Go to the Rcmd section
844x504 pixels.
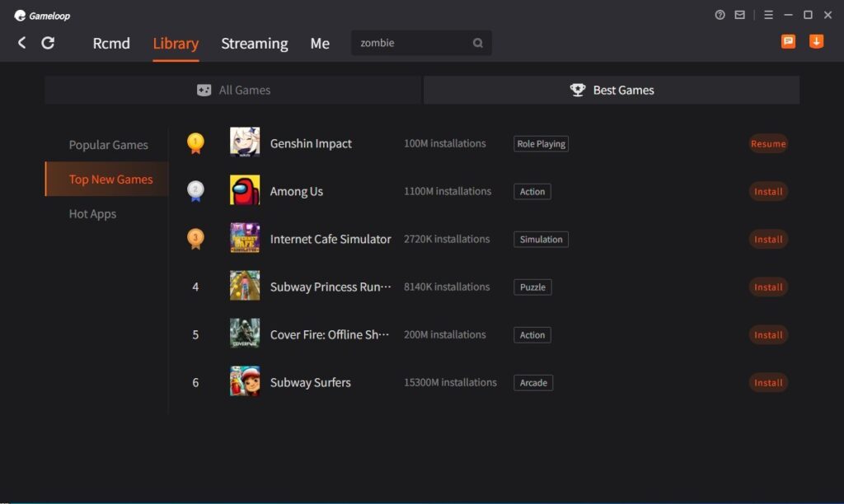pos(111,43)
